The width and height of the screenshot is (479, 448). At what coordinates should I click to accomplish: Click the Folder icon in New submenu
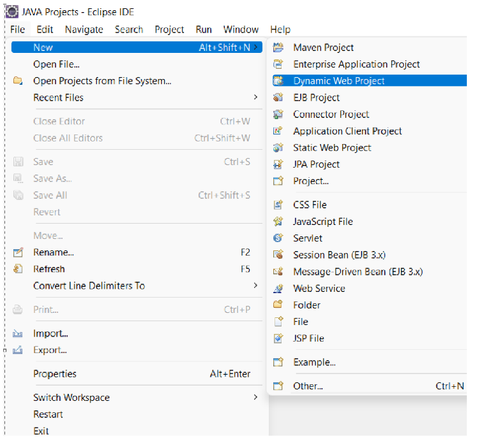click(278, 305)
